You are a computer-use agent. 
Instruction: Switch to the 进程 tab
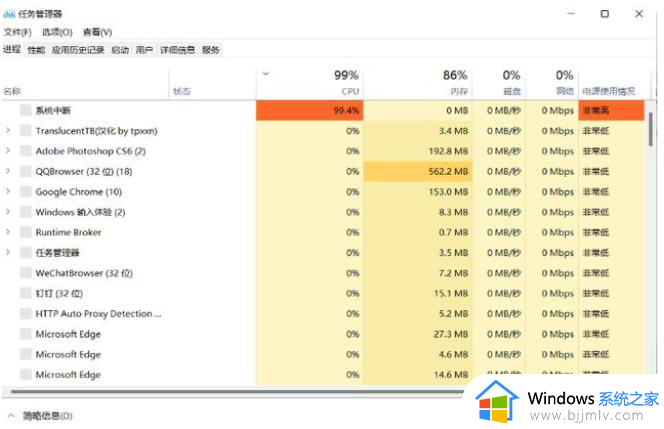coord(12,50)
